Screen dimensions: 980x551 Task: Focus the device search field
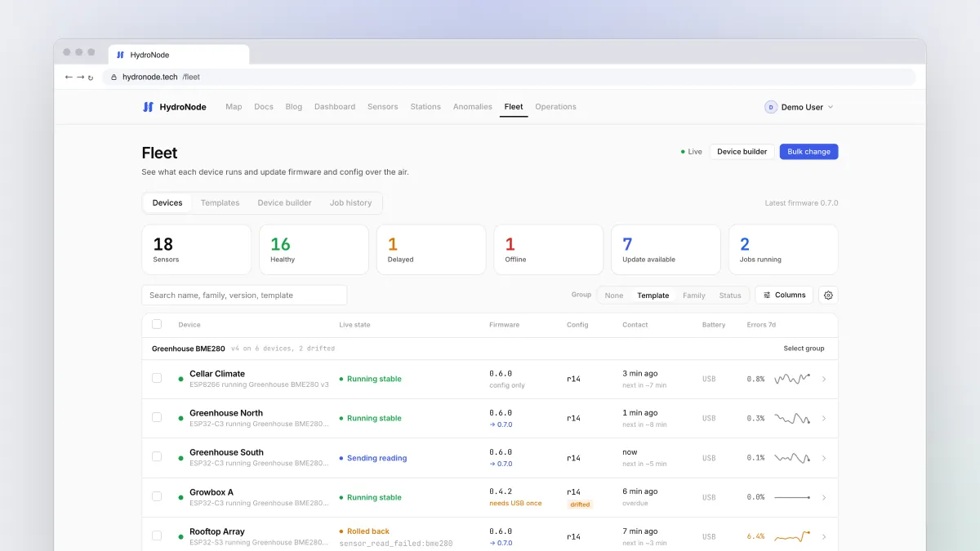pos(244,295)
